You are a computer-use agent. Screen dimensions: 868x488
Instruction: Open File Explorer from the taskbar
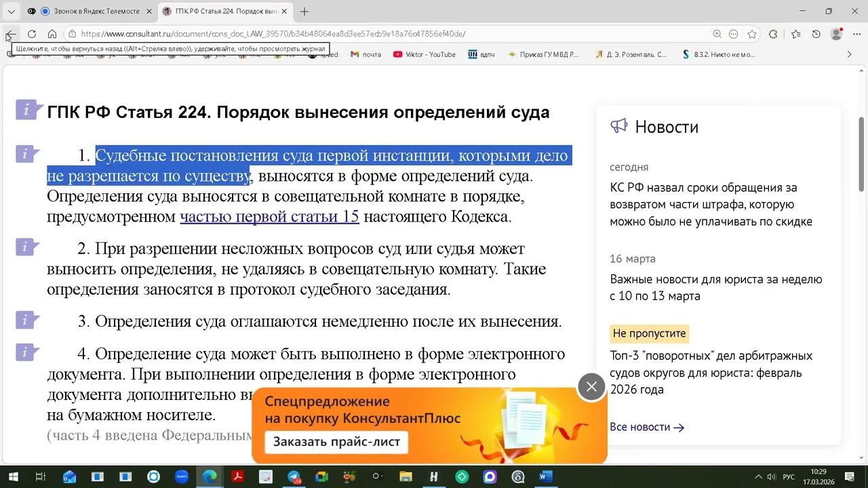coord(406,476)
